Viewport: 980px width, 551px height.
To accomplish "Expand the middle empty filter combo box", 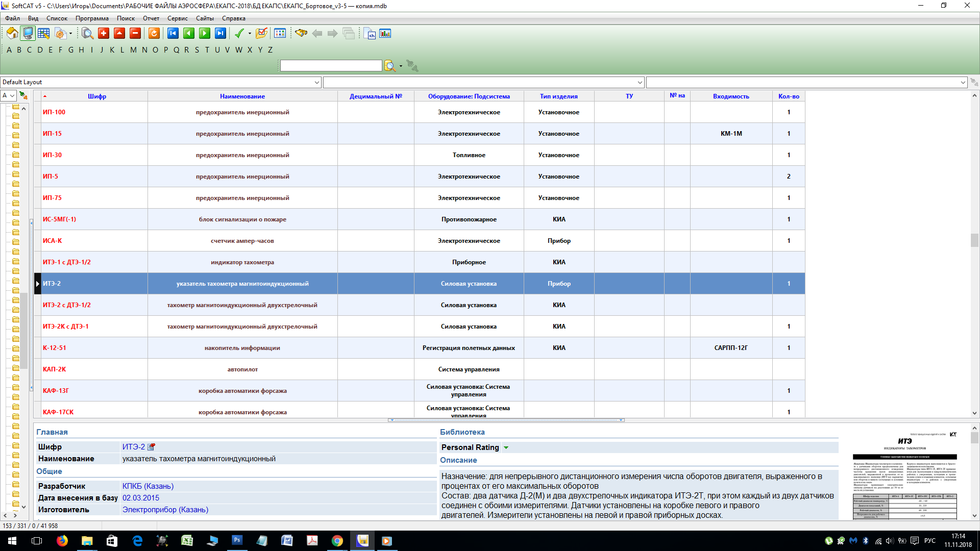I will tap(640, 82).
